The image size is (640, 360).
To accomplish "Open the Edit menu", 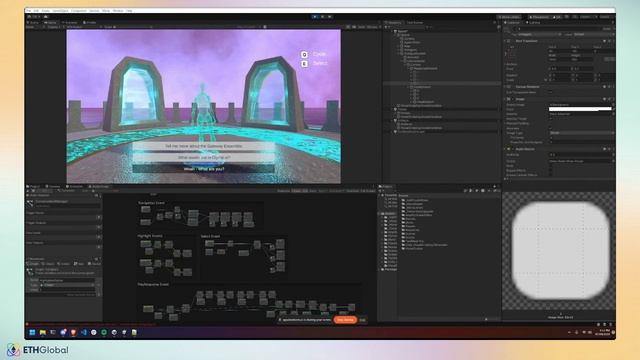I will [x=36, y=11].
